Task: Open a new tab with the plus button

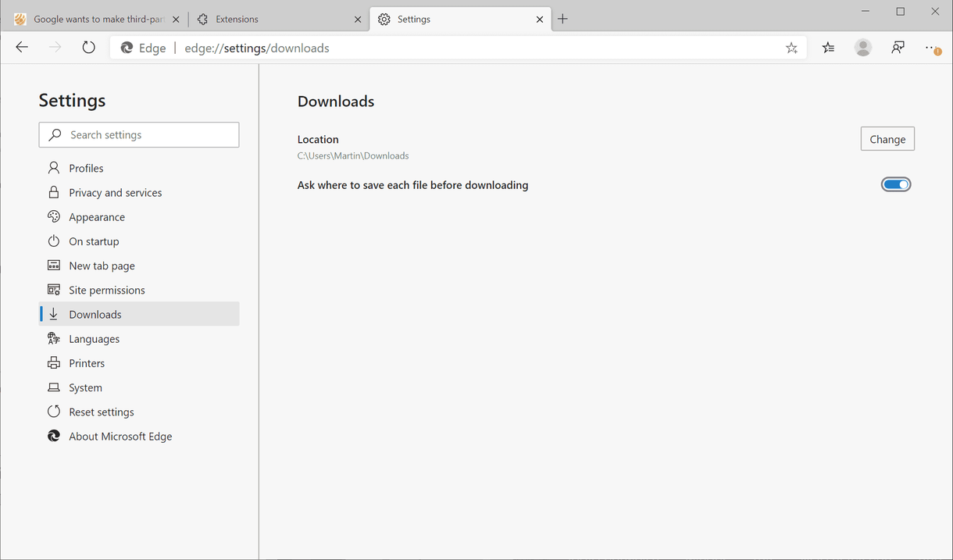Action: (x=562, y=19)
